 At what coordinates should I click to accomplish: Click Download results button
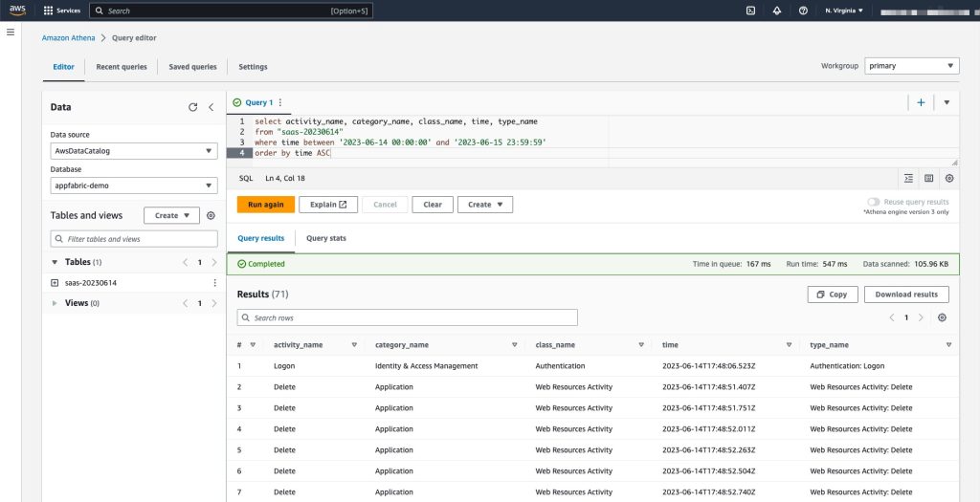pos(906,295)
